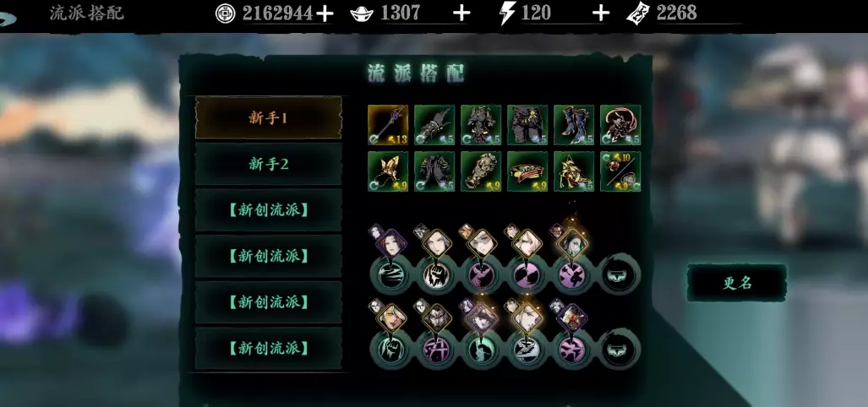
Task: Select the red ribbon accessory item
Action: pos(620,125)
